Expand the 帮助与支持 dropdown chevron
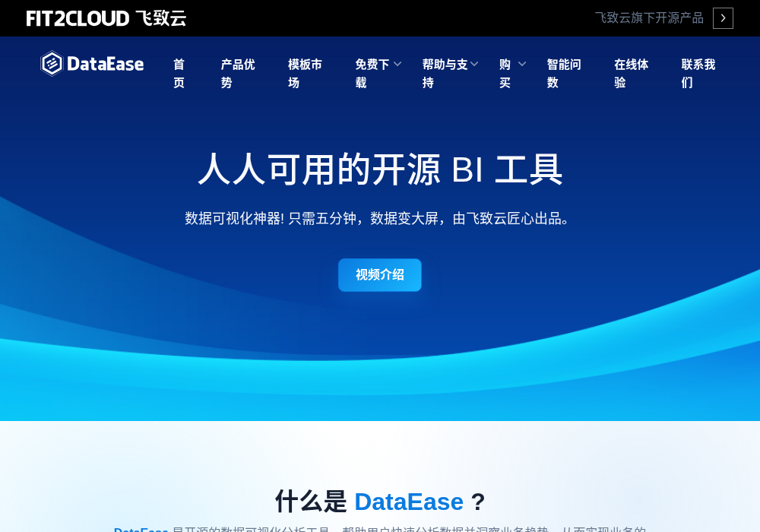This screenshot has height=532, width=760. [474, 64]
